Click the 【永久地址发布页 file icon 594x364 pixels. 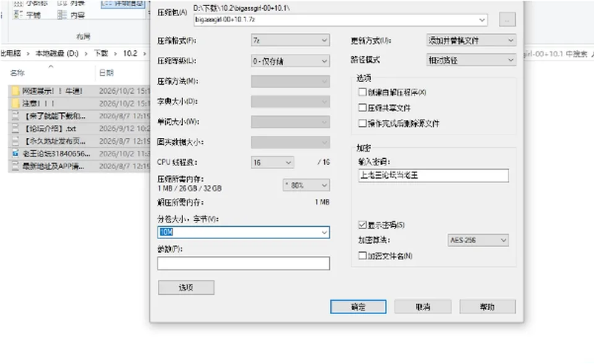point(15,141)
